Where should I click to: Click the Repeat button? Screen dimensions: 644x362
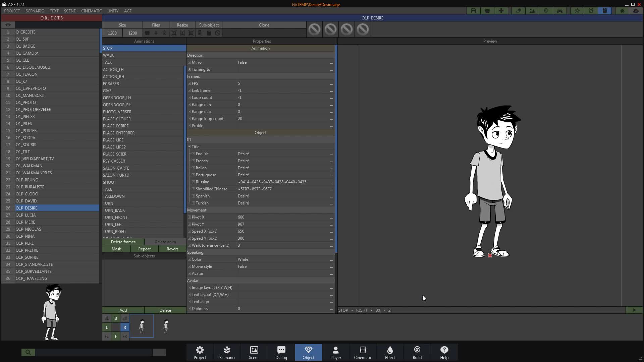(145, 249)
